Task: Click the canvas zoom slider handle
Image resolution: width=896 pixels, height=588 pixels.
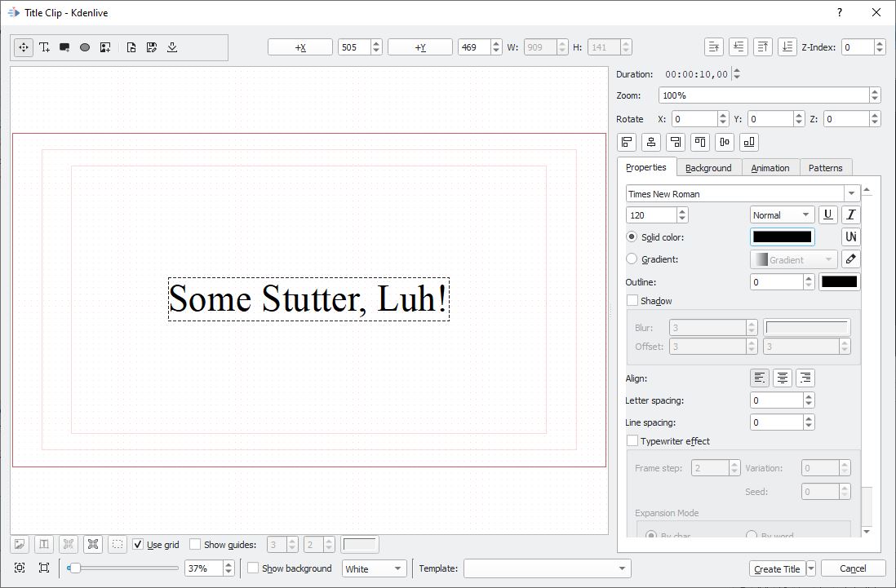Action: click(x=74, y=568)
